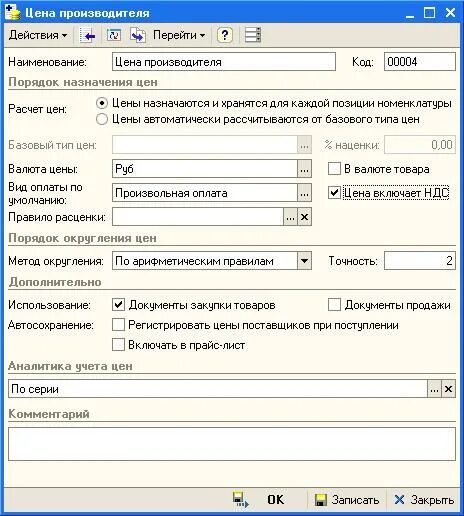This screenshot has width=464, height=516.
Task: Click the Записать button
Action: point(347,500)
